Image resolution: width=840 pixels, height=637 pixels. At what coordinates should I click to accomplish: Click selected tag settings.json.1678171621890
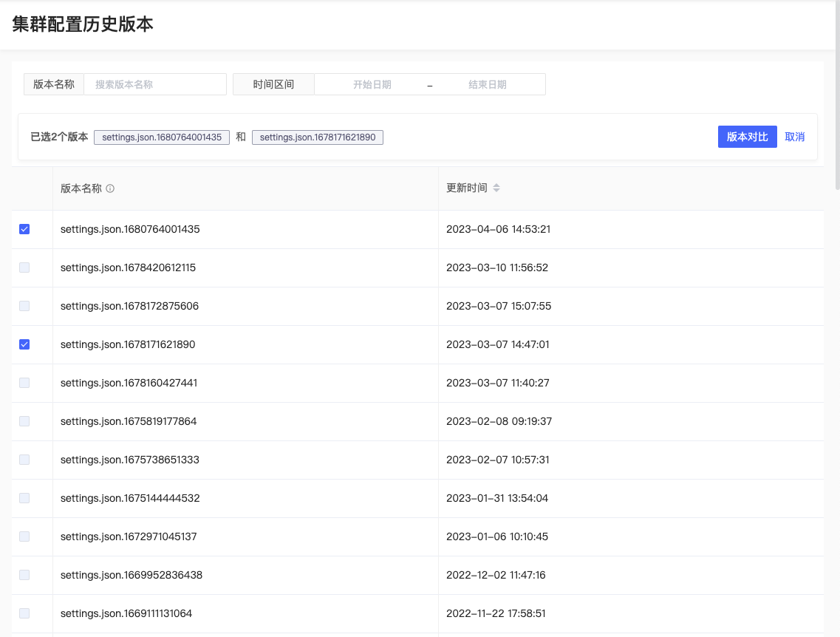coord(318,137)
